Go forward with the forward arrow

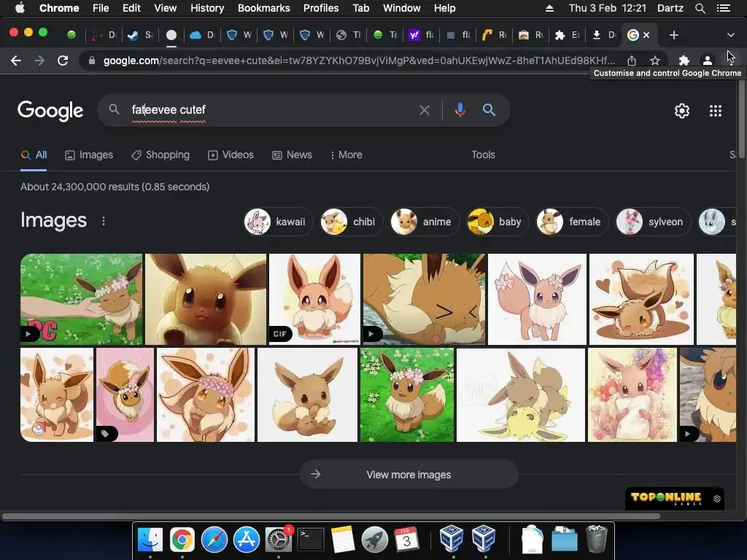39,61
